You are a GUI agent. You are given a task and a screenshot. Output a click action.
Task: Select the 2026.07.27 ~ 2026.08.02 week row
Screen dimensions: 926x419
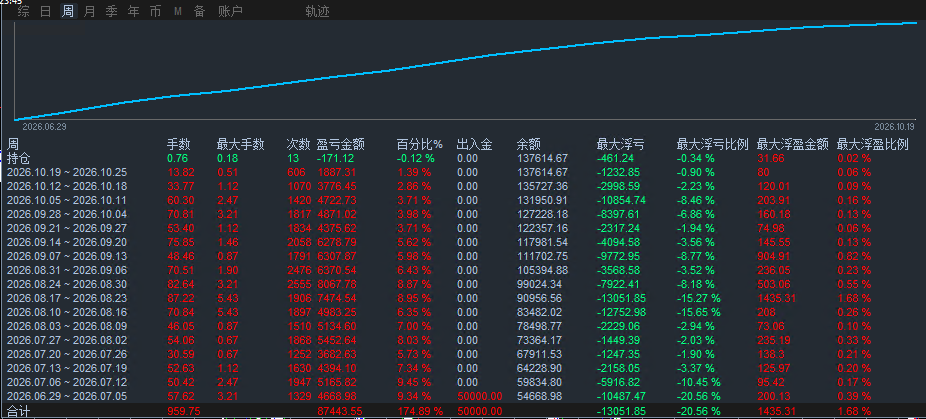tap(463, 340)
